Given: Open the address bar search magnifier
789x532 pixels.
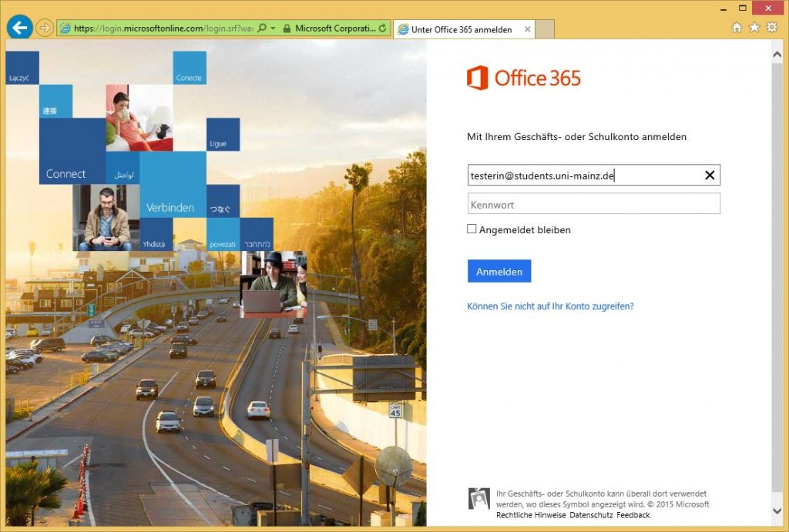Looking at the screenshot, I should [x=262, y=28].
